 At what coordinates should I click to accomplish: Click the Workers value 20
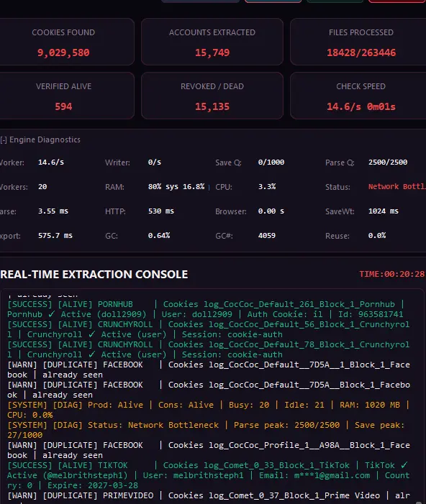pos(42,187)
